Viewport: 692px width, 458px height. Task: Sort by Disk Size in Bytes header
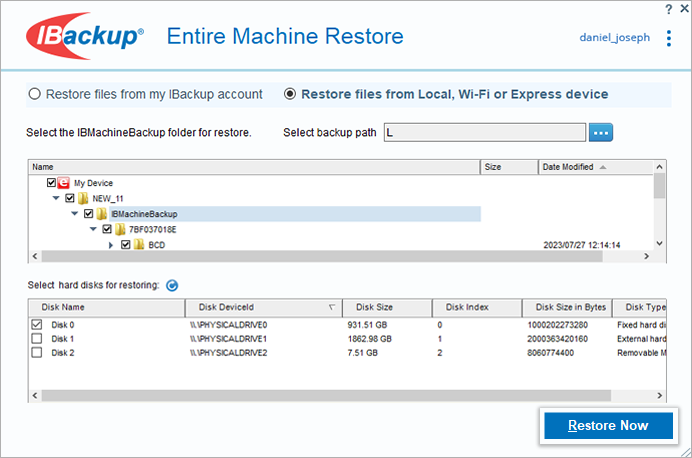click(567, 308)
